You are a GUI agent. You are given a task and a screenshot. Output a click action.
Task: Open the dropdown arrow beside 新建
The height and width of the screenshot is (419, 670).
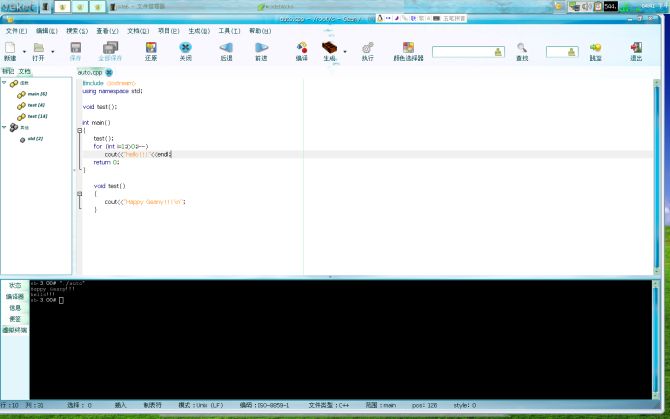pyautogui.click(x=24, y=52)
